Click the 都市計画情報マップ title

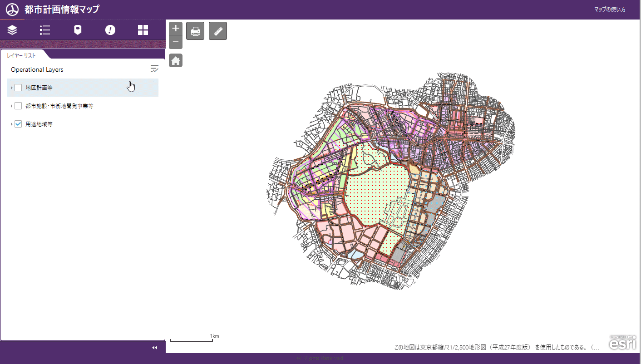coord(62,10)
